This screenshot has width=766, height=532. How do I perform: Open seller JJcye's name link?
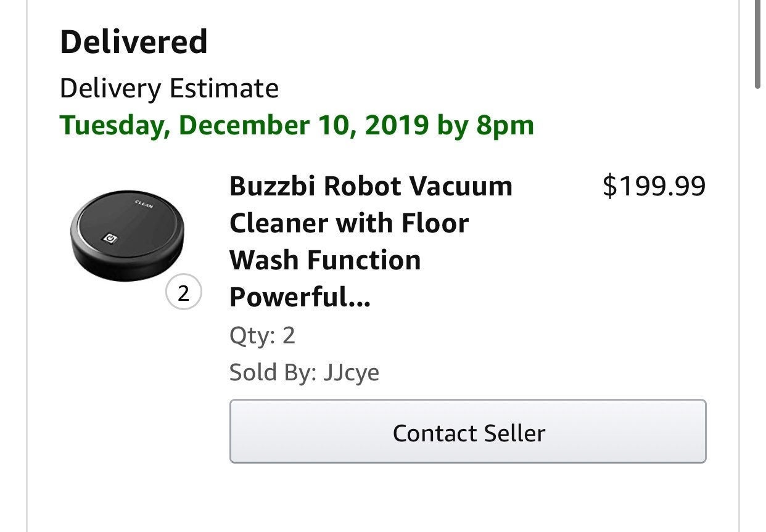click(351, 373)
